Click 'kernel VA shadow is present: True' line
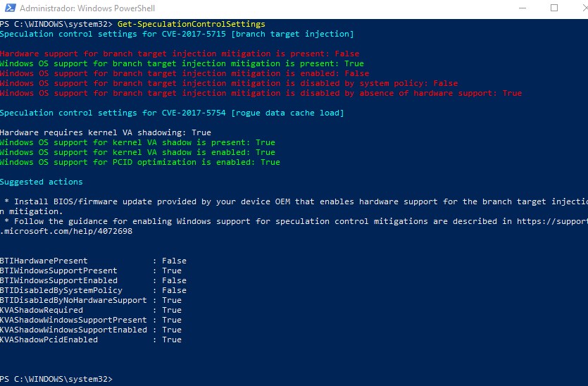The width and height of the screenshot is (588, 386). (137, 142)
